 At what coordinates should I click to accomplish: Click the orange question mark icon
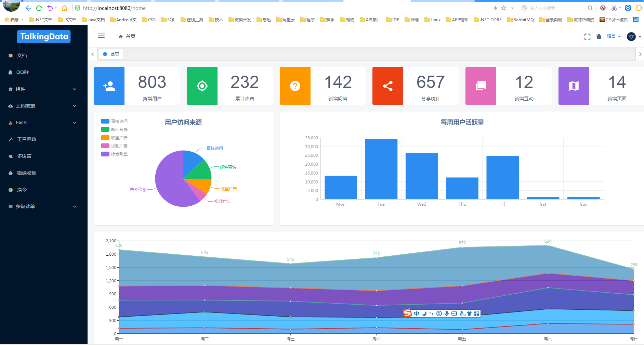pos(295,86)
